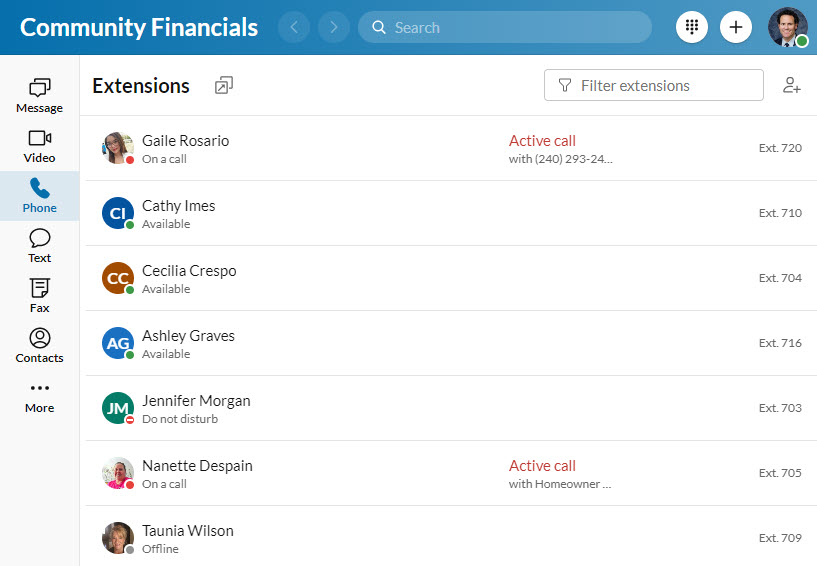The height and width of the screenshot is (566, 817).
Task: Expand the More menu
Action: pos(40,396)
